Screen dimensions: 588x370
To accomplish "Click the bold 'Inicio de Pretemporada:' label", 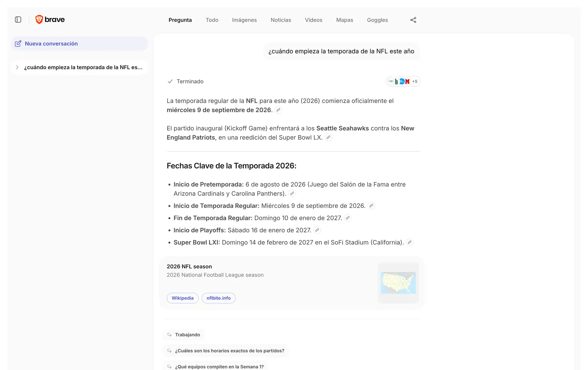I will pyautogui.click(x=209, y=184).
